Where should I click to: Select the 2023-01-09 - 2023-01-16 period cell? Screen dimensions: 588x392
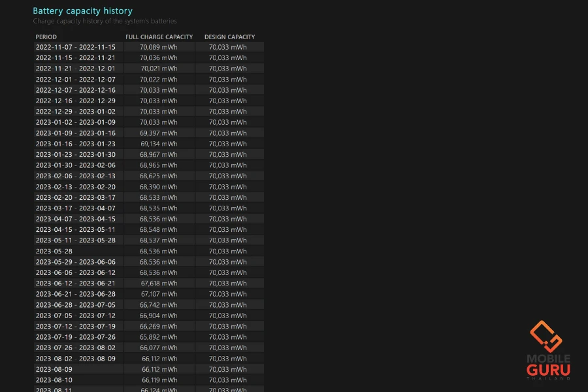point(75,133)
